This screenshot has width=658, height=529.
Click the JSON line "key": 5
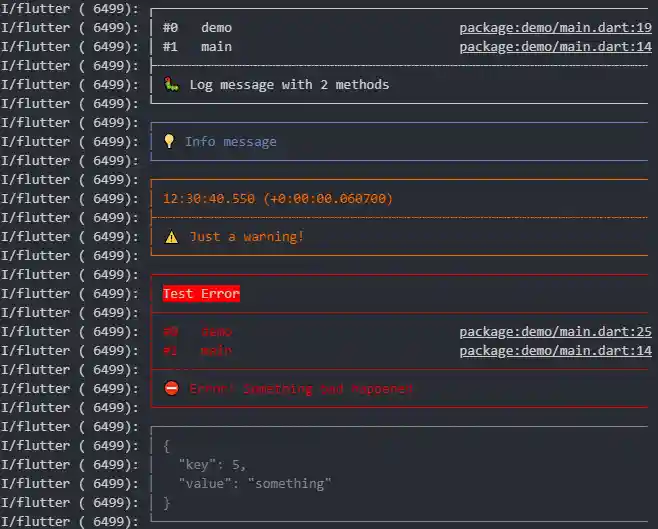212,465
